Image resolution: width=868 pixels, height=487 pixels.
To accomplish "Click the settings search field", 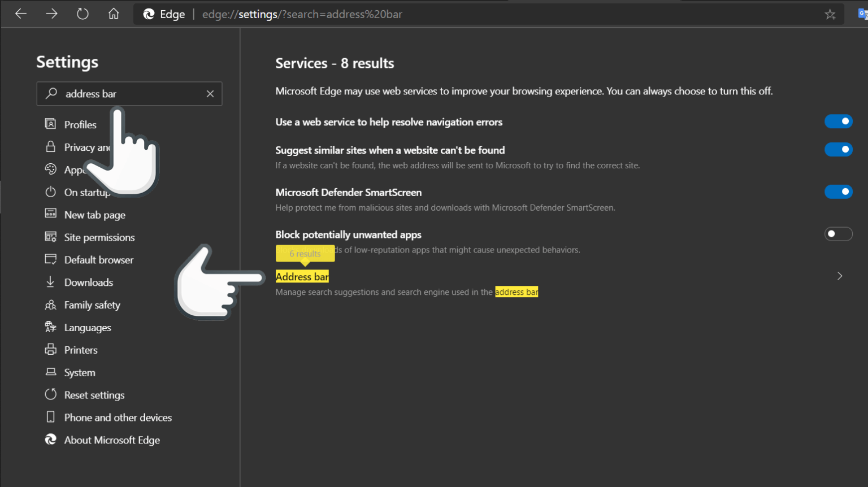I will [x=129, y=94].
